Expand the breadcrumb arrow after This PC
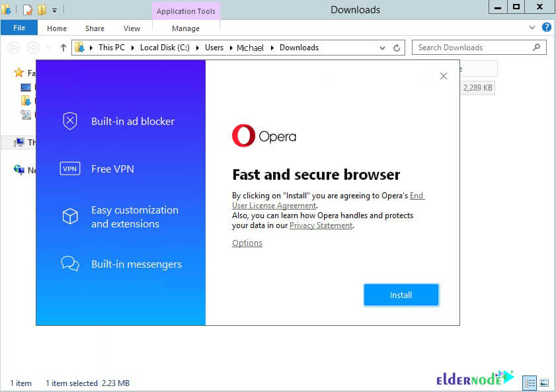 click(x=133, y=48)
